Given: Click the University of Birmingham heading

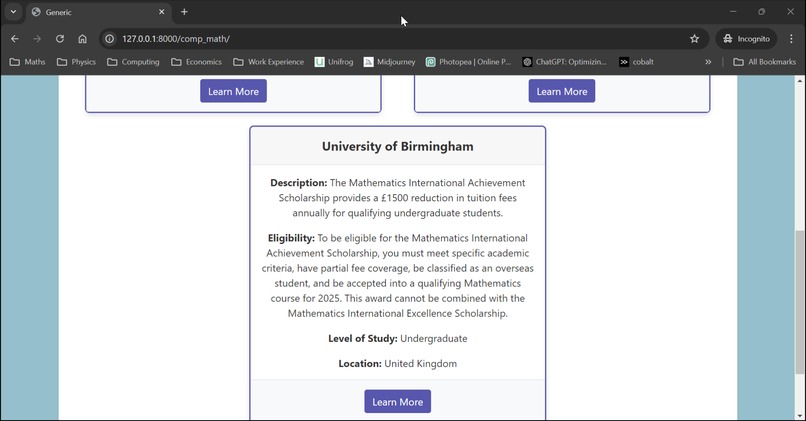Looking at the screenshot, I should (398, 147).
